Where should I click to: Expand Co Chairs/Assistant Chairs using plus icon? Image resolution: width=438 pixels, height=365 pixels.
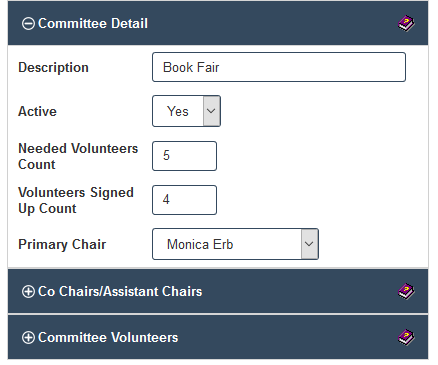[28, 291]
